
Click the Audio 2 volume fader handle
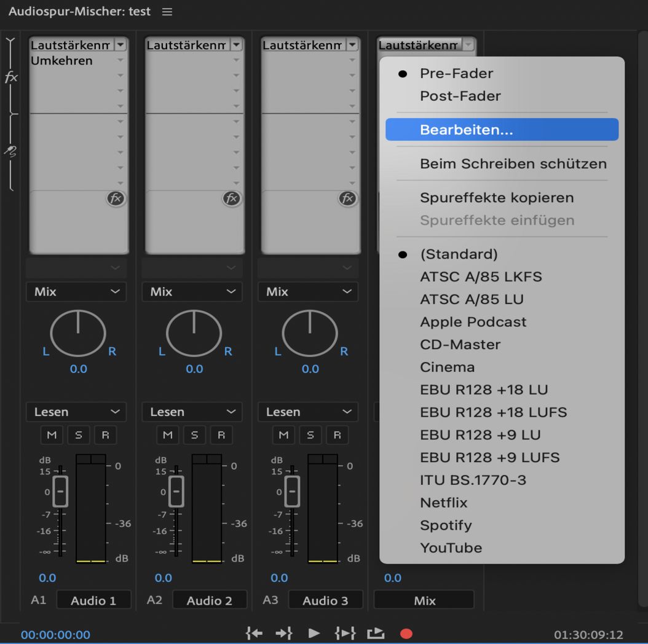pyautogui.click(x=176, y=492)
